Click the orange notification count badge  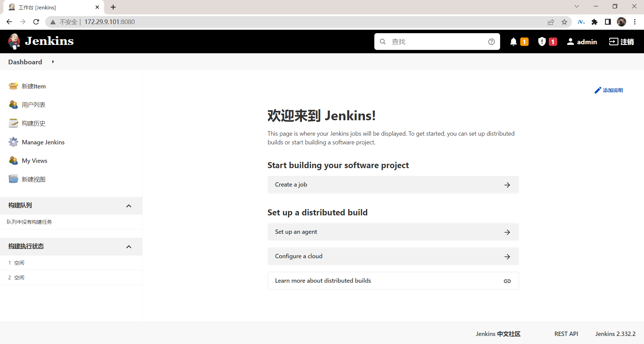tap(524, 42)
